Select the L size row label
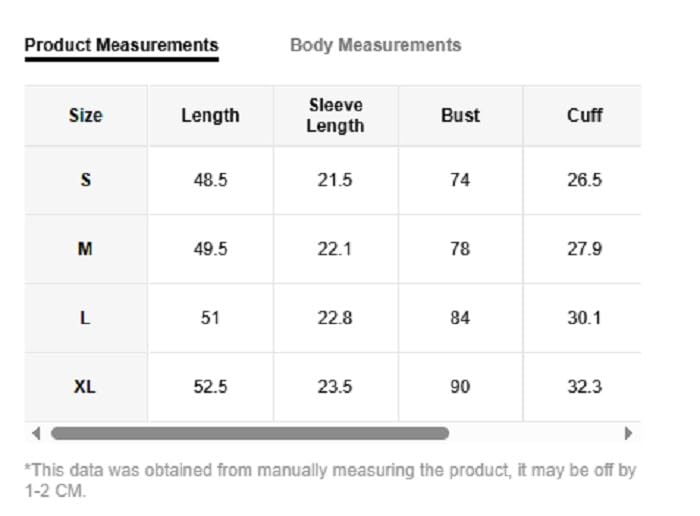This screenshot has height=516, width=700. tap(85, 318)
